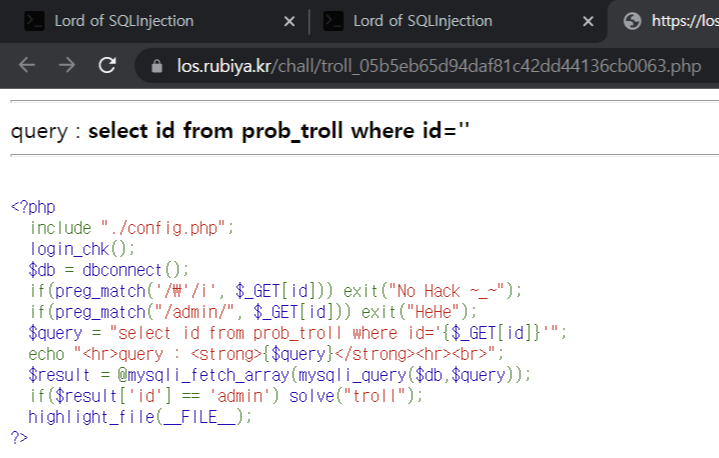
Task: Click the browser forward arrow
Action: pyautogui.click(x=67, y=65)
